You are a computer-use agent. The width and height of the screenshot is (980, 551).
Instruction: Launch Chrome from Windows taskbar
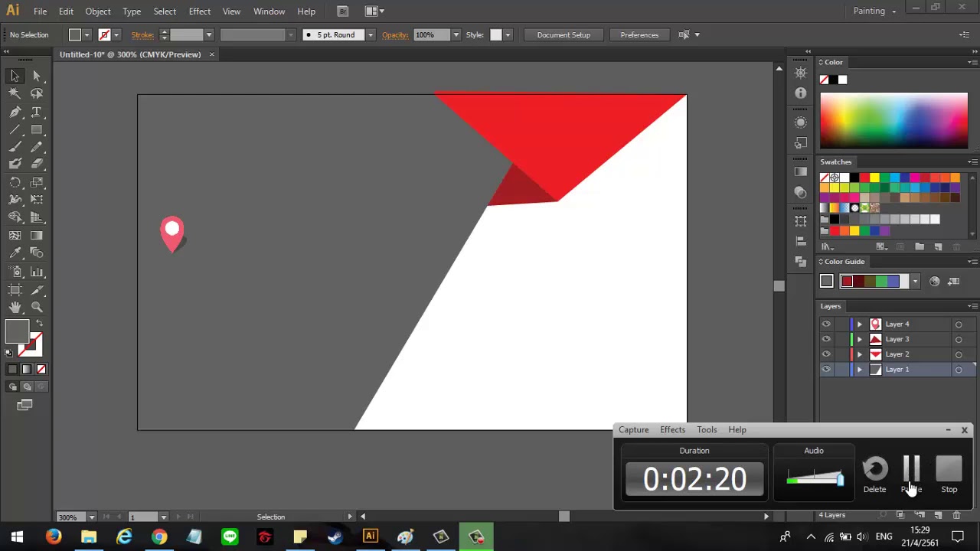click(x=159, y=537)
